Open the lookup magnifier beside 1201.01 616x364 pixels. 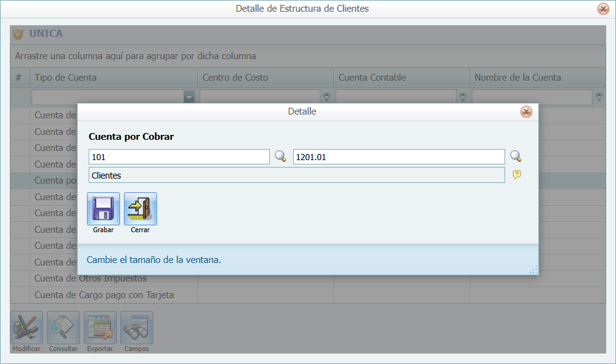[x=516, y=156]
